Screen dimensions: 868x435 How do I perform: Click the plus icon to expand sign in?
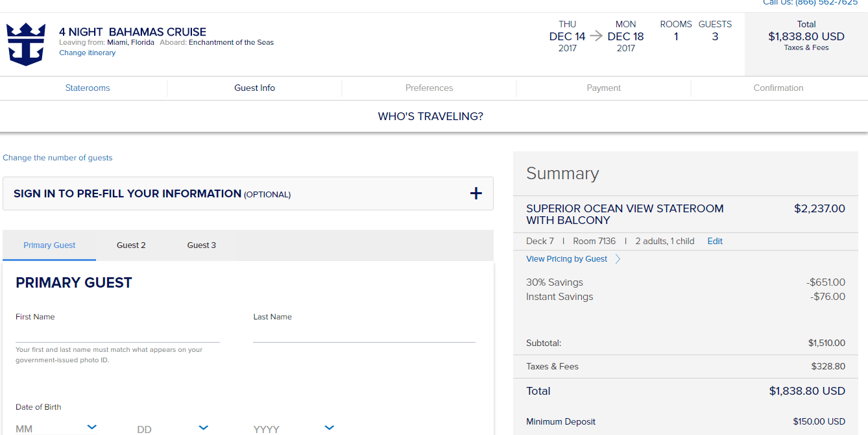(x=476, y=193)
